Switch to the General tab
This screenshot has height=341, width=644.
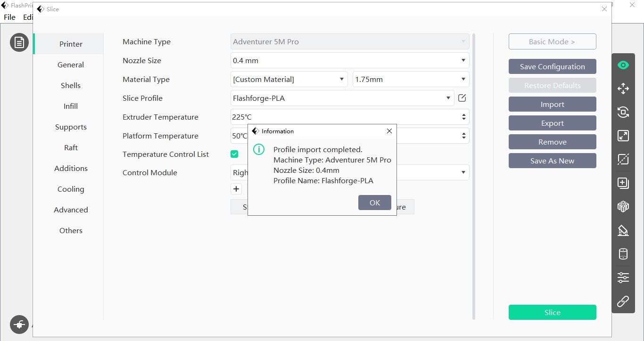coord(71,65)
